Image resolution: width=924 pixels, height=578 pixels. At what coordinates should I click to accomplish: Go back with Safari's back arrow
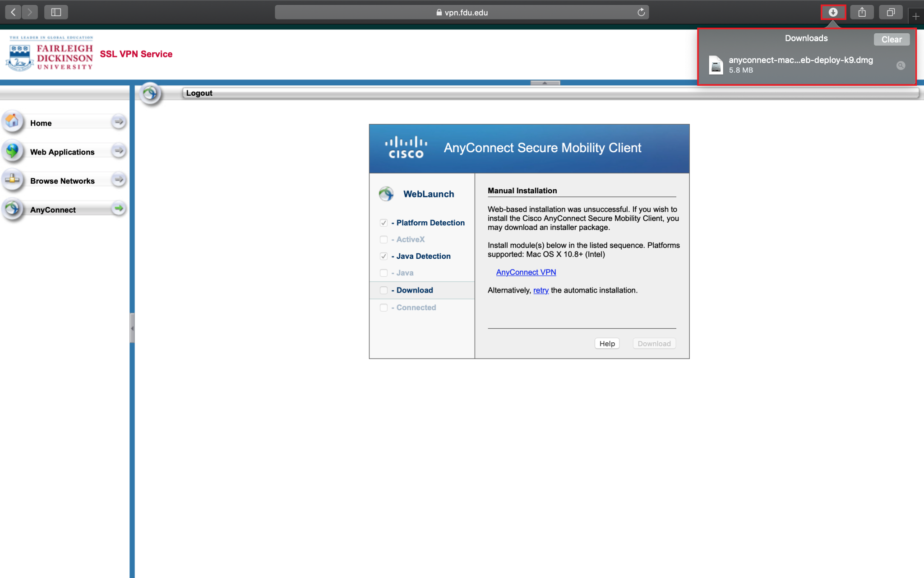[13, 12]
